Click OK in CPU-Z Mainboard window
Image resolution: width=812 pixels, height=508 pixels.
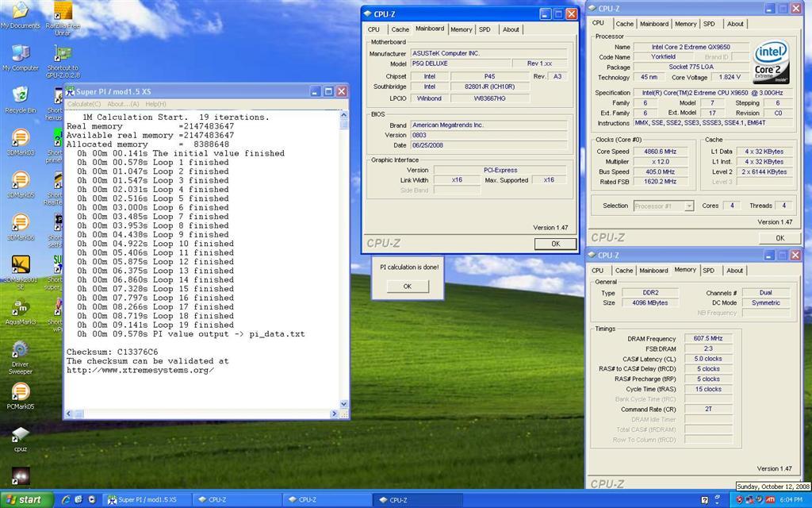click(x=555, y=244)
